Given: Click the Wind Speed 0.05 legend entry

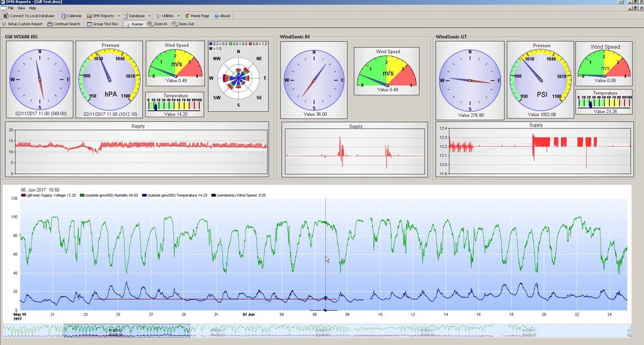Looking at the screenshot, I should point(238,195).
